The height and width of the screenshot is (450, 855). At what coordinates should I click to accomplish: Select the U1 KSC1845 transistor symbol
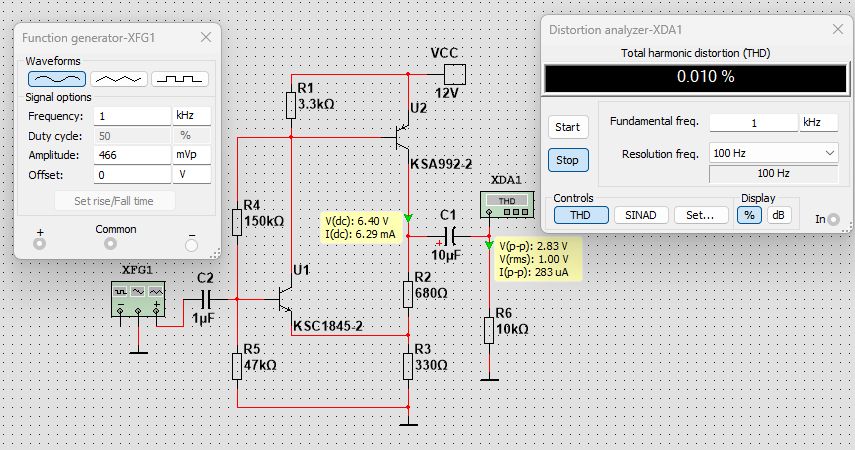click(286, 299)
